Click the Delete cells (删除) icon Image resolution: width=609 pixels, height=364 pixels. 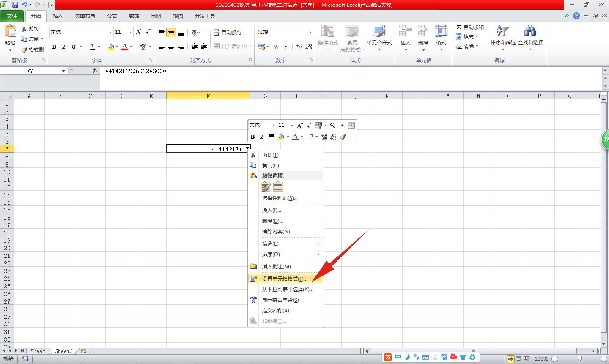(x=423, y=31)
